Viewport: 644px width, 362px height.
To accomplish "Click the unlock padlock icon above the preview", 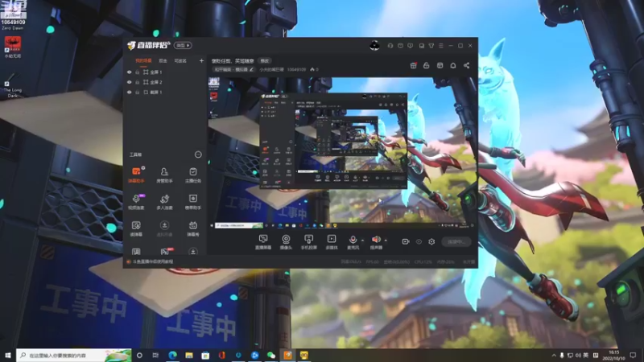I will tap(427, 65).
